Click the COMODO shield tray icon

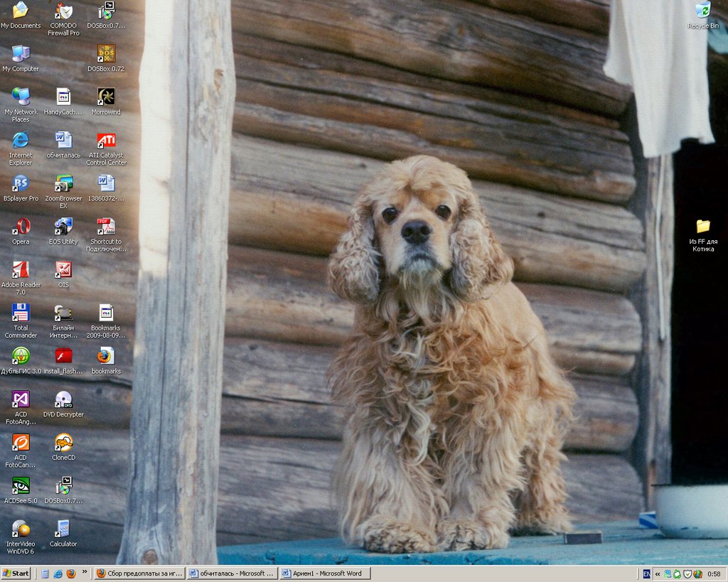tap(687, 574)
